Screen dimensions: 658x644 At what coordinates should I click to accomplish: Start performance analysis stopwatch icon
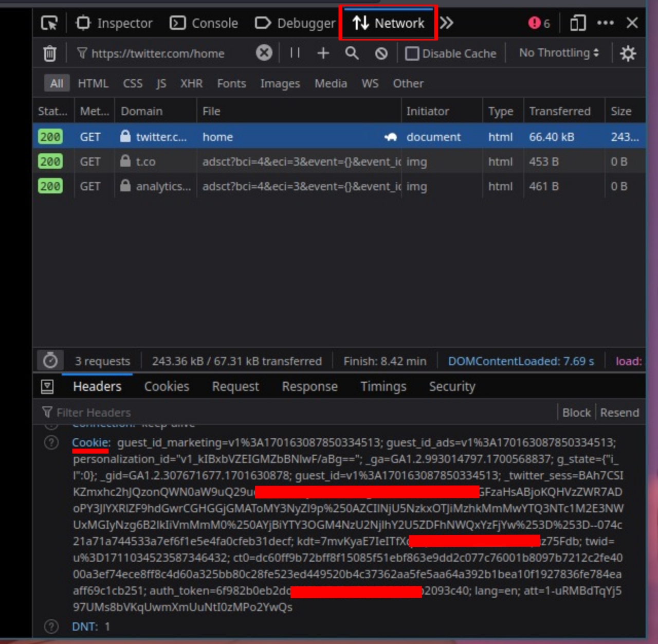50,361
